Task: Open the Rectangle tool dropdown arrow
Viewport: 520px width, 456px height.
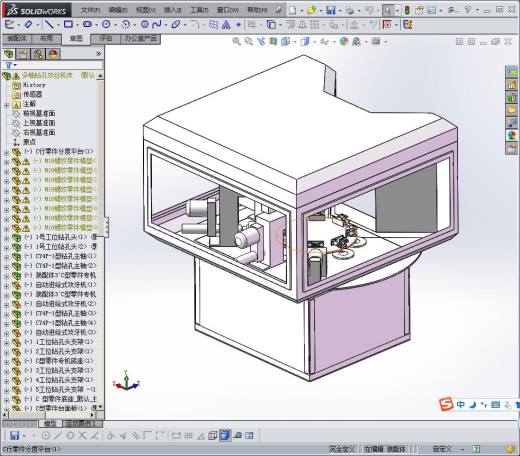Action: tap(77, 25)
